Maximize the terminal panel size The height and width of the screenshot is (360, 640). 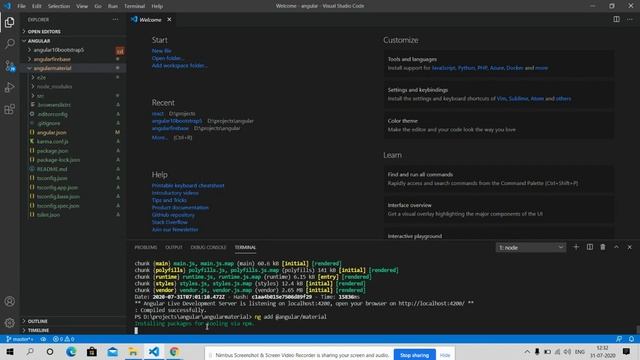coord(616,247)
